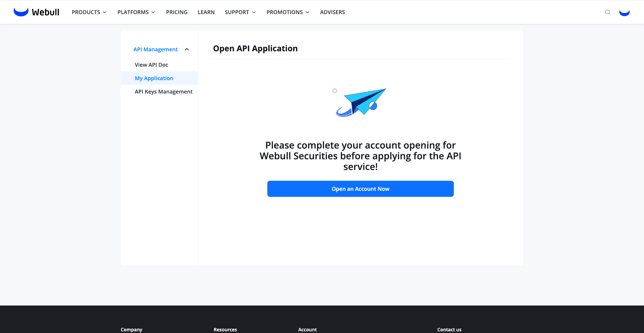The width and height of the screenshot is (644, 333).
Task: Open the search magnifier icon
Action: click(x=607, y=12)
